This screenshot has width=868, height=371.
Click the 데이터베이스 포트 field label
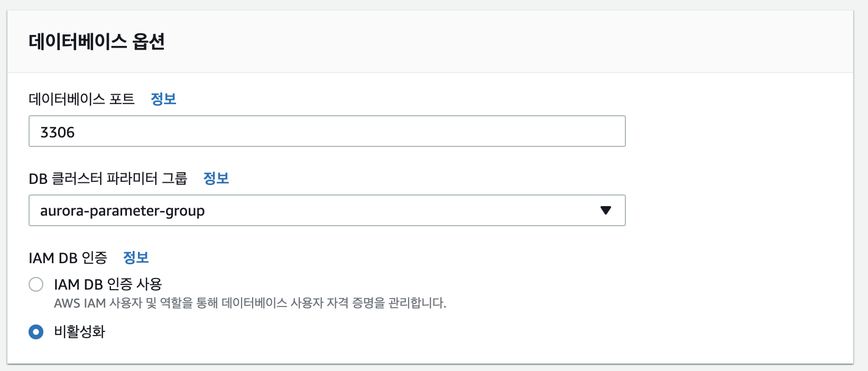click(82, 99)
